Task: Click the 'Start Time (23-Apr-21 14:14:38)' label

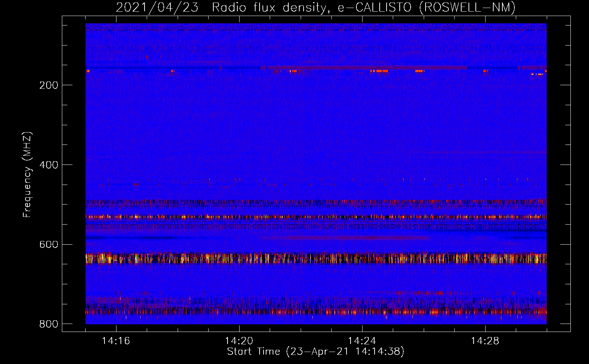Action: [316, 352]
